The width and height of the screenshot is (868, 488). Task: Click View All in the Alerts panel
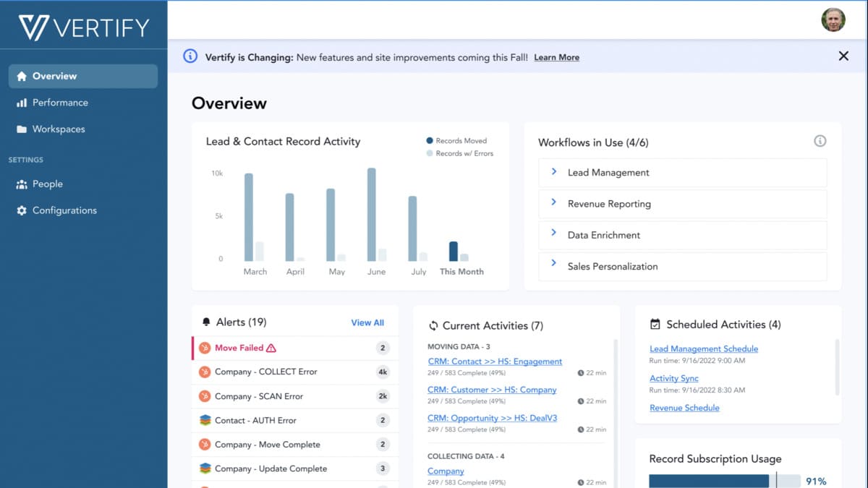coord(367,322)
